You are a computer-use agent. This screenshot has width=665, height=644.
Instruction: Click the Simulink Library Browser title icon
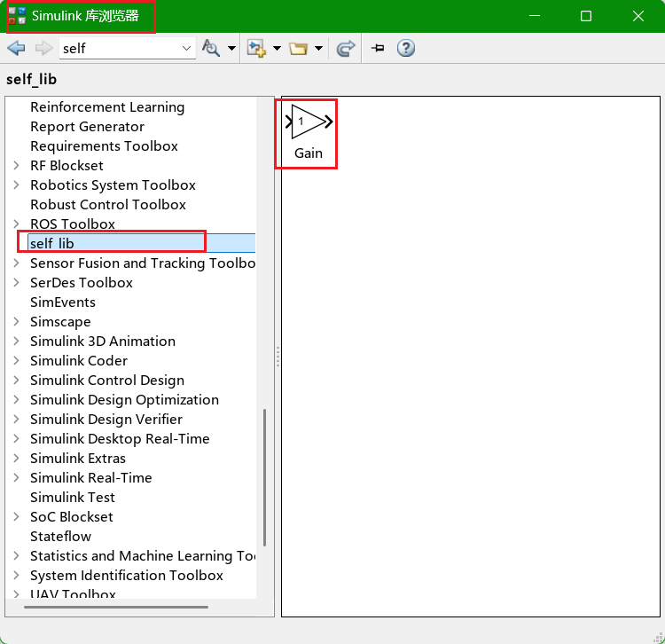tap(17, 16)
